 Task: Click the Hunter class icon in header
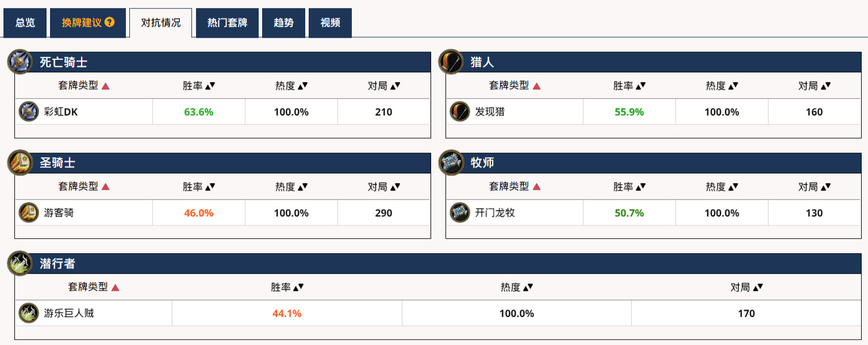451,61
